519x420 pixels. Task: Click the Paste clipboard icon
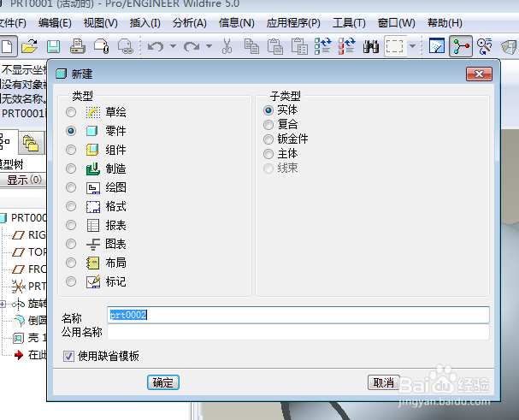(275, 46)
